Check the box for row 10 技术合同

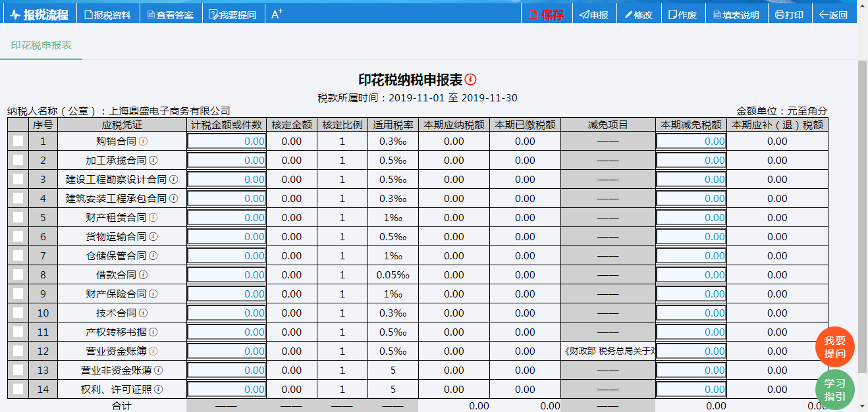pyautogui.click(x=18, y=313)
